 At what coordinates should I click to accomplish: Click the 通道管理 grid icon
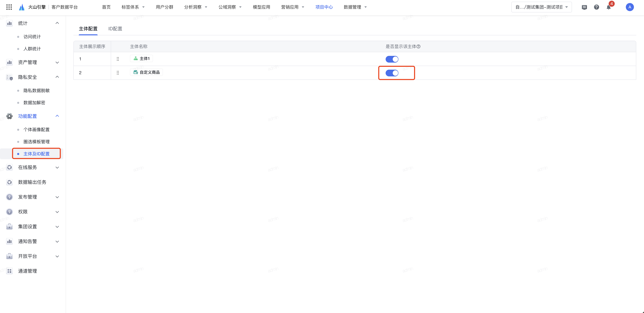click(x=9, y=271)
